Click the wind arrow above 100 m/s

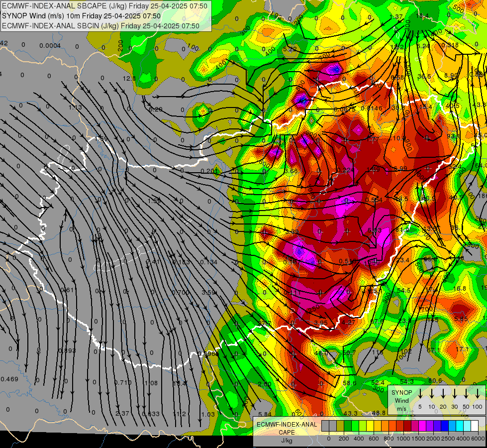pos(478,394)
